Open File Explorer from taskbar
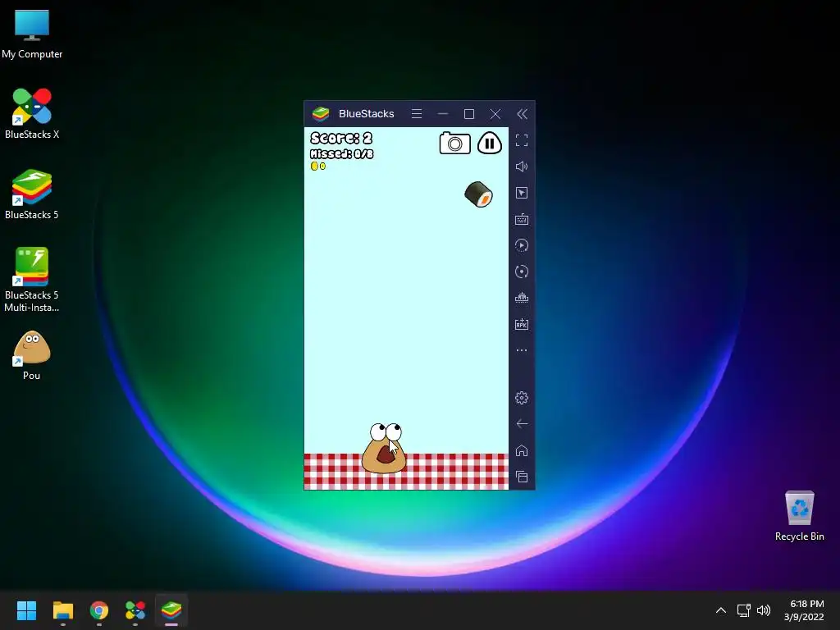This screenshot has height=630, width=840. [x=62, y=610]
